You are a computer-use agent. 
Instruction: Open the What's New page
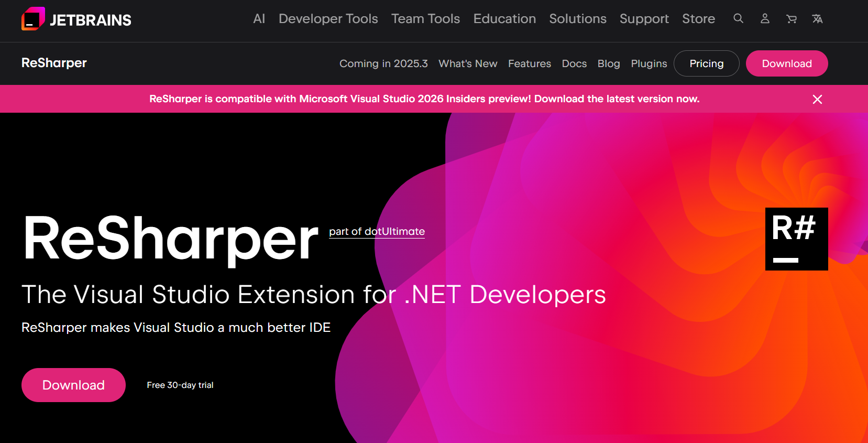(x=468, y=63)
